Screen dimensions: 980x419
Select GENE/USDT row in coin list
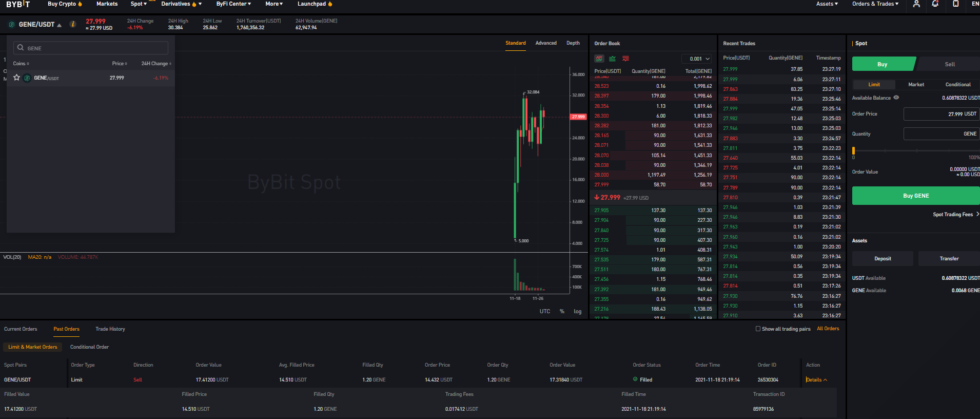click(91, 78)
